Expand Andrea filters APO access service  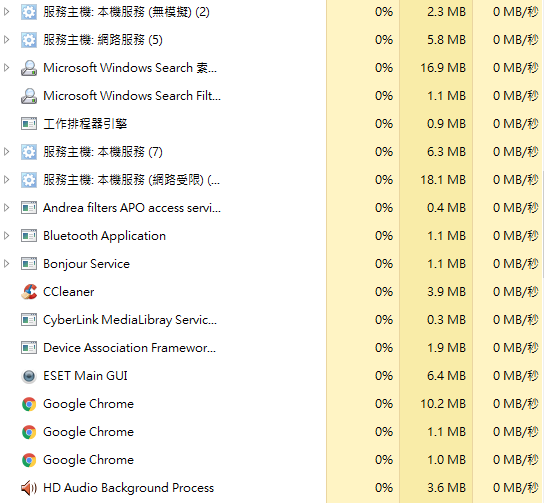point(6,208)
